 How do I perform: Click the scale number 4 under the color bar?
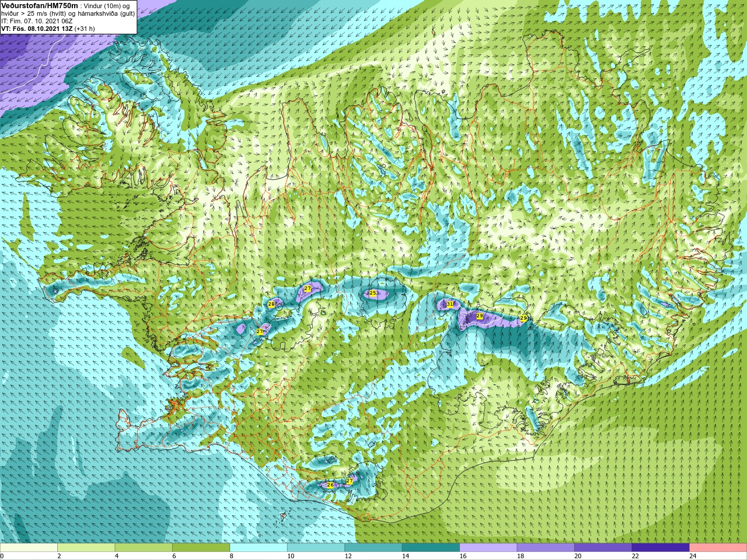[x=117, y=556]
